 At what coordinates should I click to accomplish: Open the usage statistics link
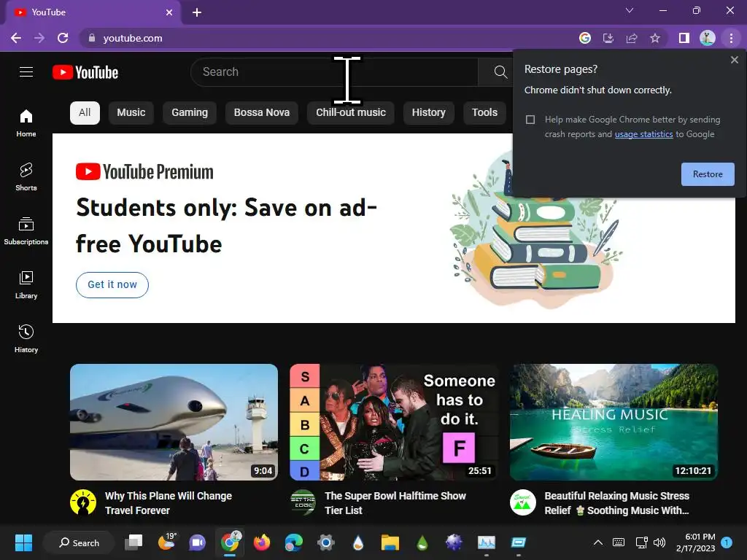pyautogui.click(x=643, y=134)
